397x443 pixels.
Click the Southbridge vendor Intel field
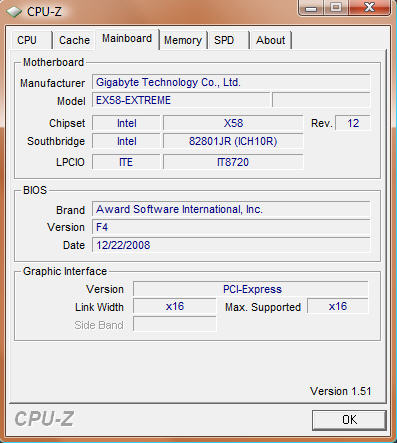tap(126, 141)
